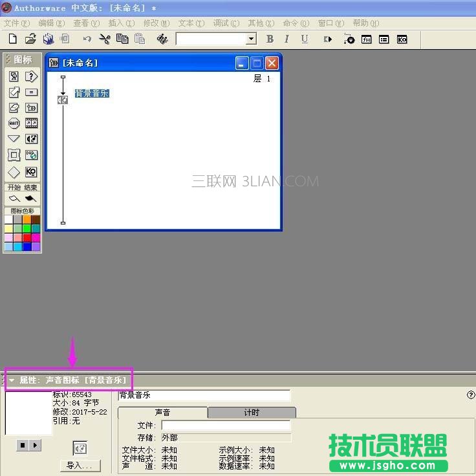
Task: Select the Digital Movie icon in palette
Action: [31, 123]
